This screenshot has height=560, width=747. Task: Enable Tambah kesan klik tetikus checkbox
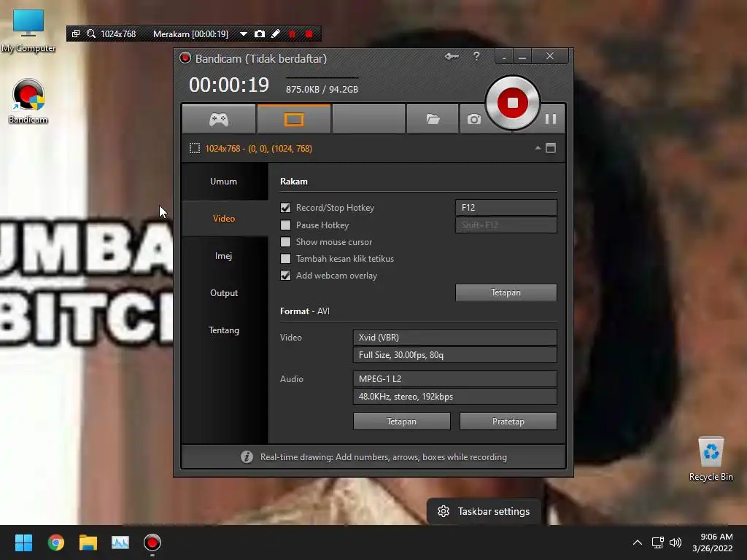285,259
